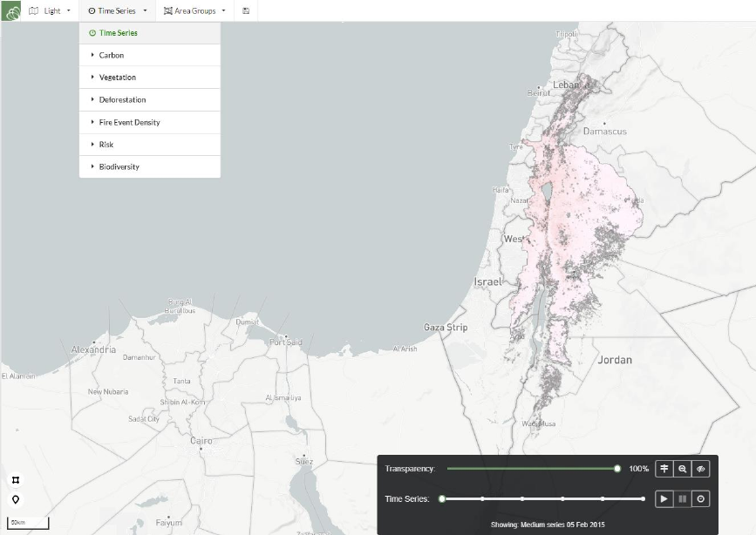The image size is (756, 535).
Task: Click the Transparency slider green track
Action: [x=530, y=469]
